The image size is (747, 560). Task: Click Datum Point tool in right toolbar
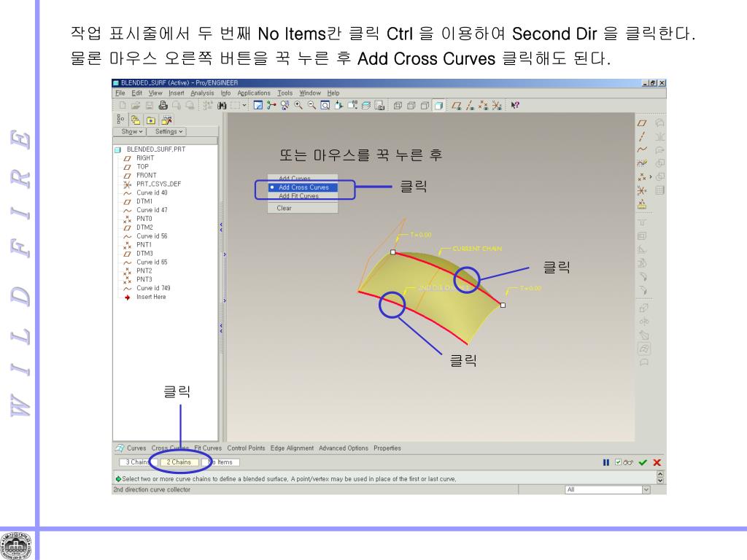[642, 177]
